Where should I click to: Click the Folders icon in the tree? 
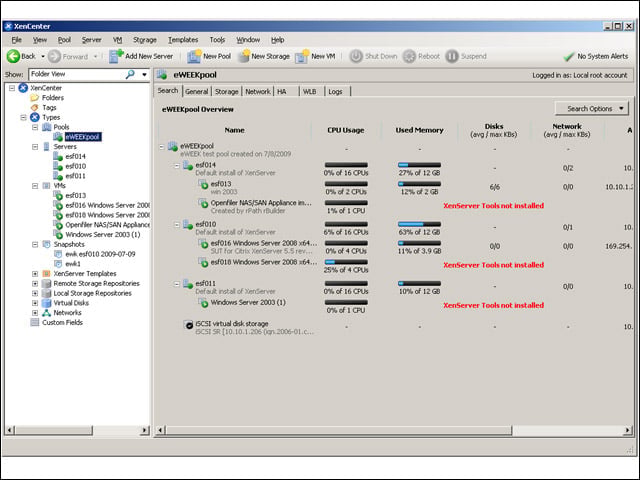click(x=35, y=98)
